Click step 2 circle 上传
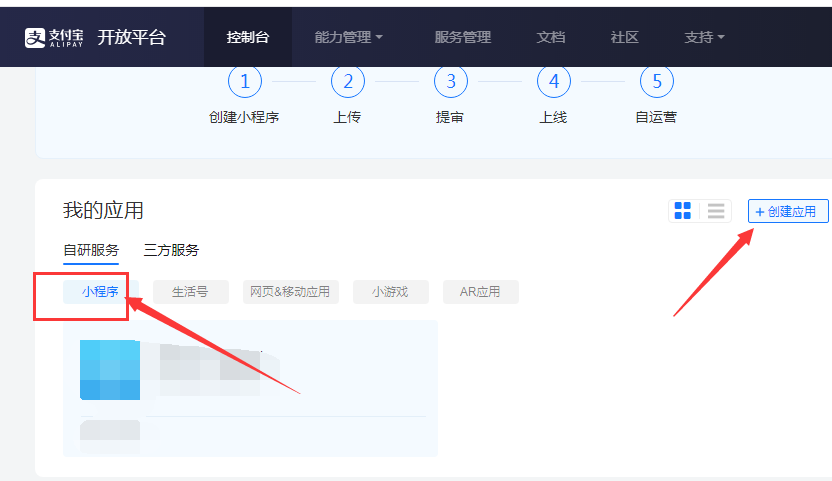This screenshot has height=481, width=832. (348, 81)
